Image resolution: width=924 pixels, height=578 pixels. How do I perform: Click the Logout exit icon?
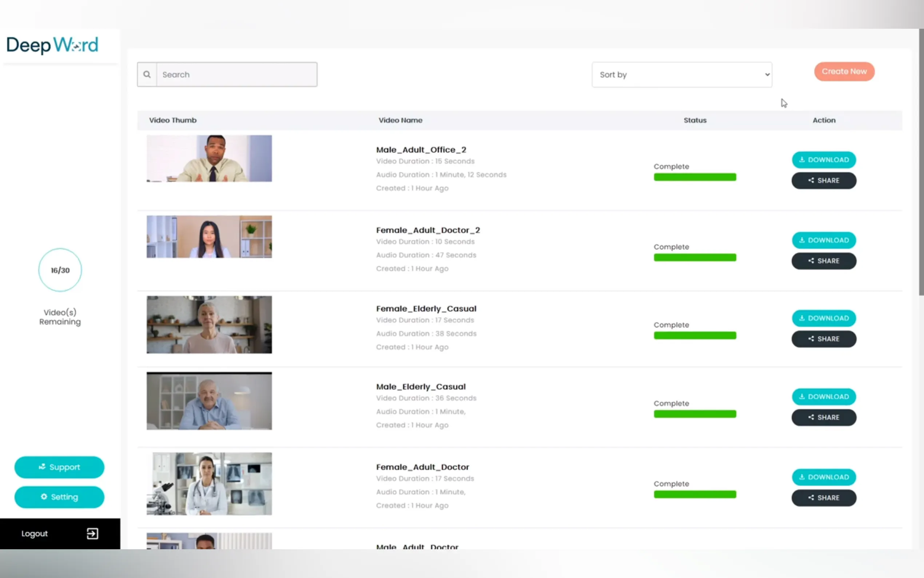click(92, 533)
